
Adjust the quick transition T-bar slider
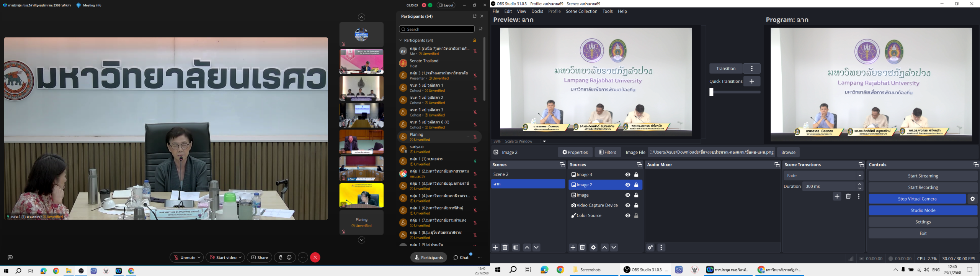735,92
